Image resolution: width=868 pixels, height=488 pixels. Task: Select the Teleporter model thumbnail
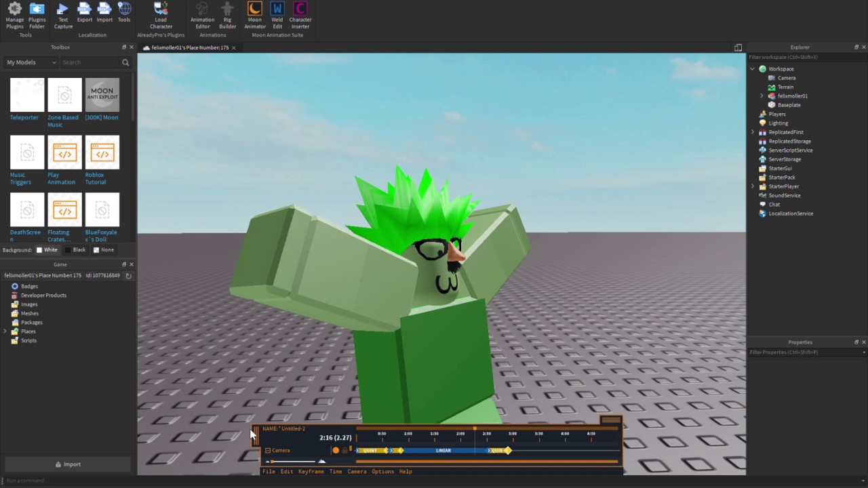tap(27, 95)
